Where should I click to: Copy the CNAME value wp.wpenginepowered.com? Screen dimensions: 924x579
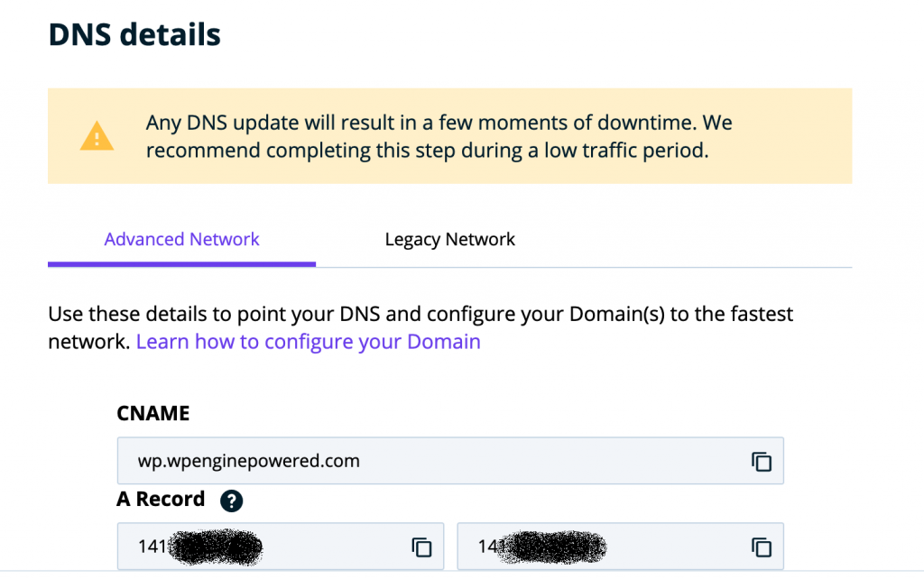pyautogui.click(x=762, y=462)
